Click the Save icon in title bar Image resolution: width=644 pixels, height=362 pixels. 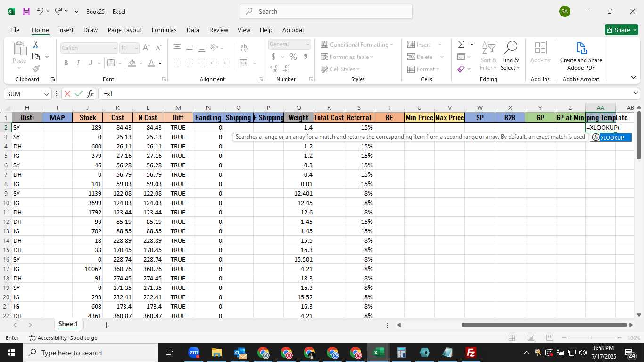[x=26, y=11]
